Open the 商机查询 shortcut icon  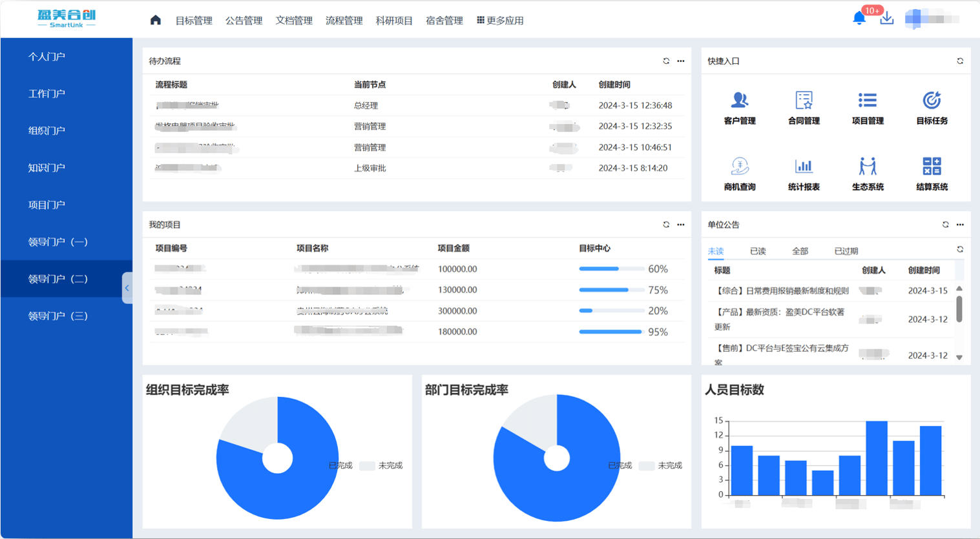pos(739,167)
